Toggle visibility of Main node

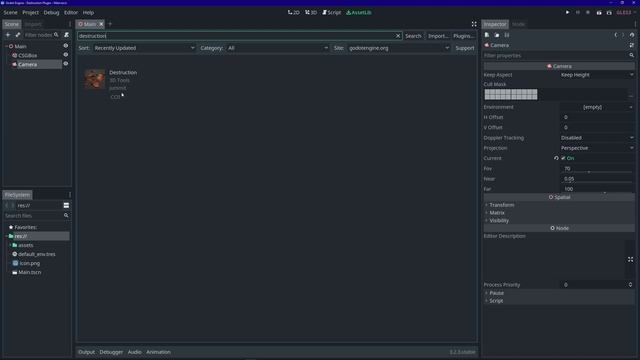pos(66,46)
